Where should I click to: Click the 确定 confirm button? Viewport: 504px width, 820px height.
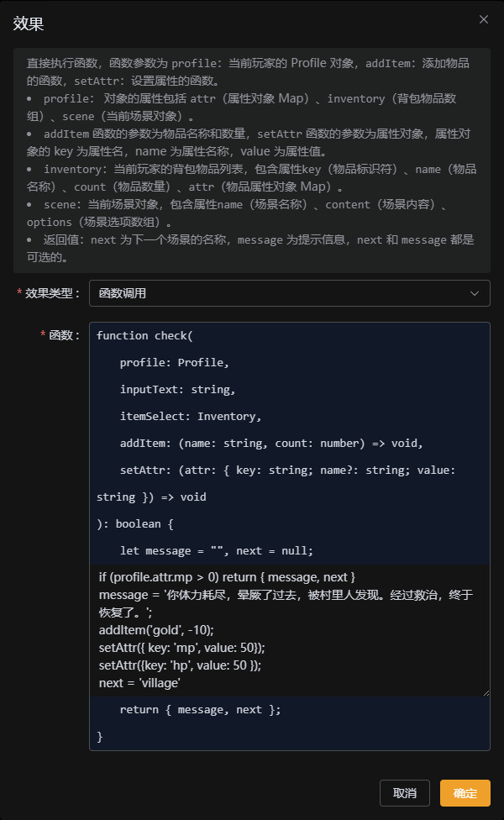(465, 792)
